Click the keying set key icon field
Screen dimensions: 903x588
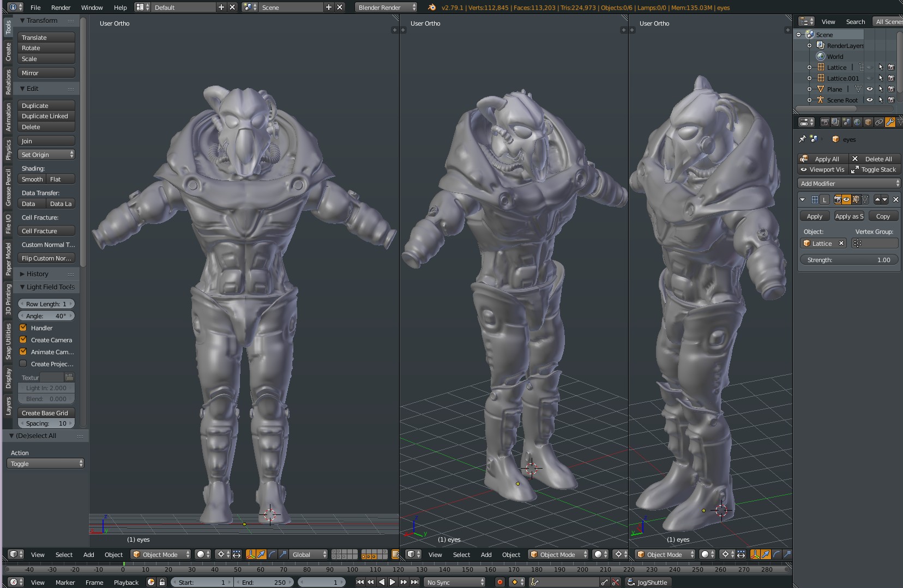564,582
